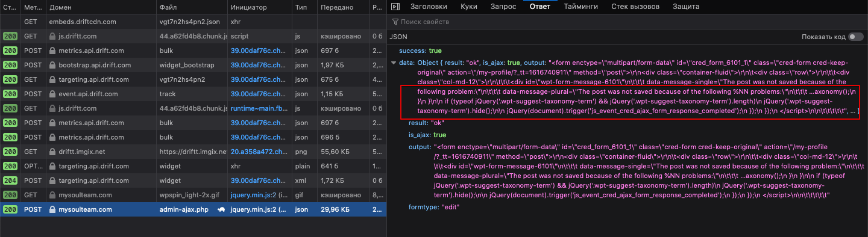This screenshot has width=868, height=237.
Task: Open 39.00daf76c link in widget_bootstrap row
Action: pos(259,65)
